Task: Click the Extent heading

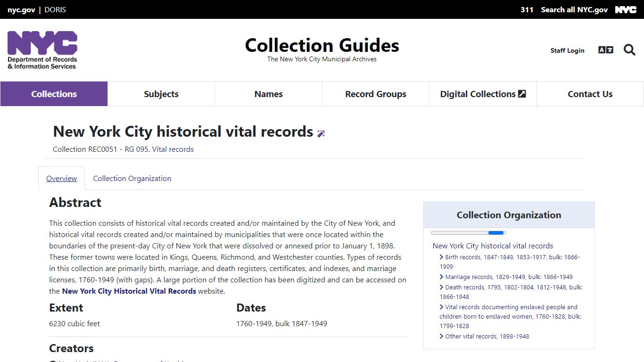Action: point(66,308)
